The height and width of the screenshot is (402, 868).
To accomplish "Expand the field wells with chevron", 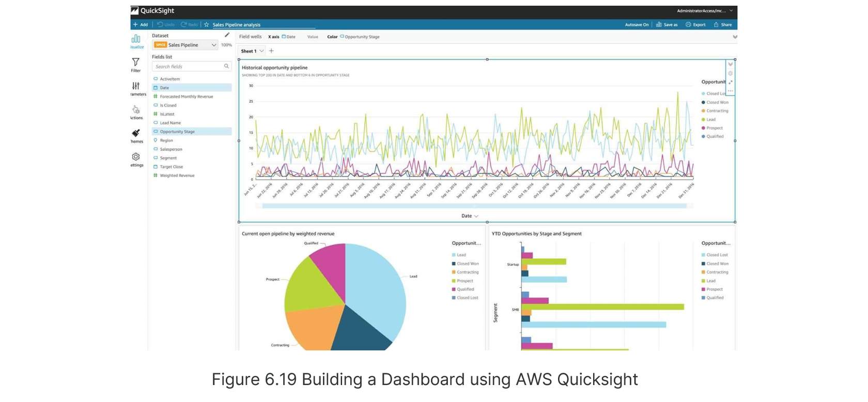I will (735, 37).
